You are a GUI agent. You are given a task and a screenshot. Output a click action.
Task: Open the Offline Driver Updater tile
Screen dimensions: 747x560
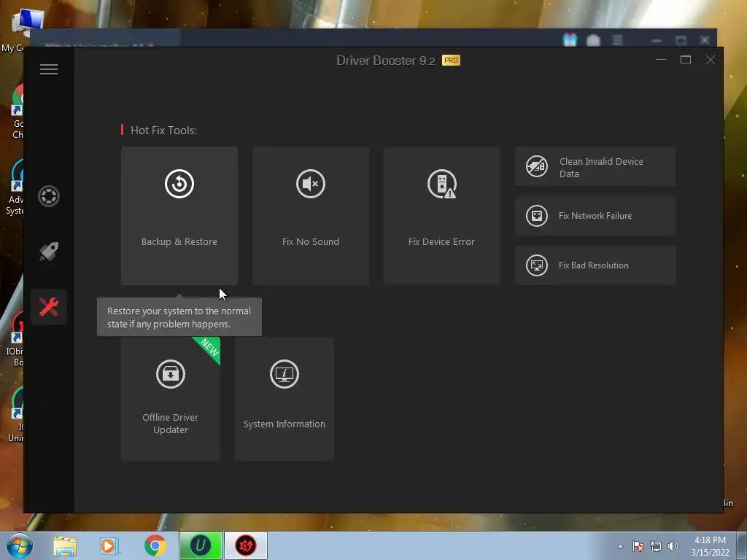point(171,399)
